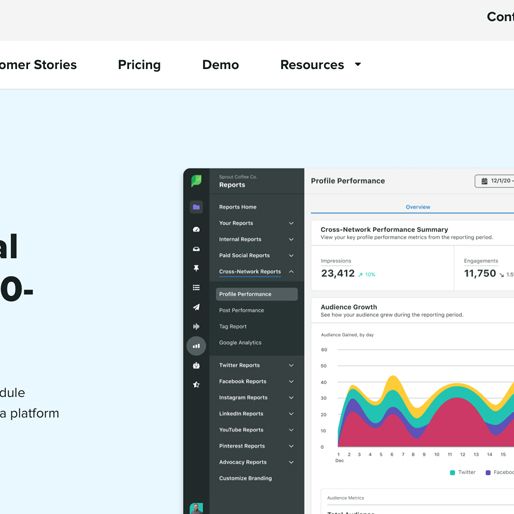Open Customize Branding

(x=245, y=478)
